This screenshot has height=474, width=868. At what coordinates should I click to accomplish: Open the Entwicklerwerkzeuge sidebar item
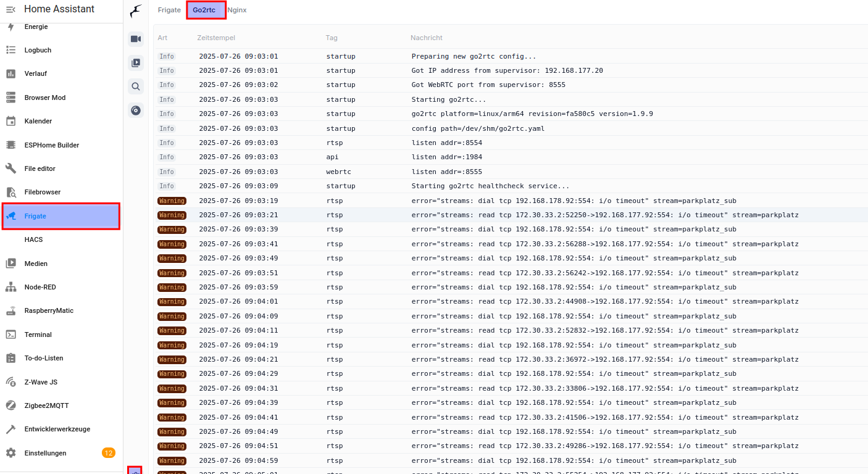[57, 429]
